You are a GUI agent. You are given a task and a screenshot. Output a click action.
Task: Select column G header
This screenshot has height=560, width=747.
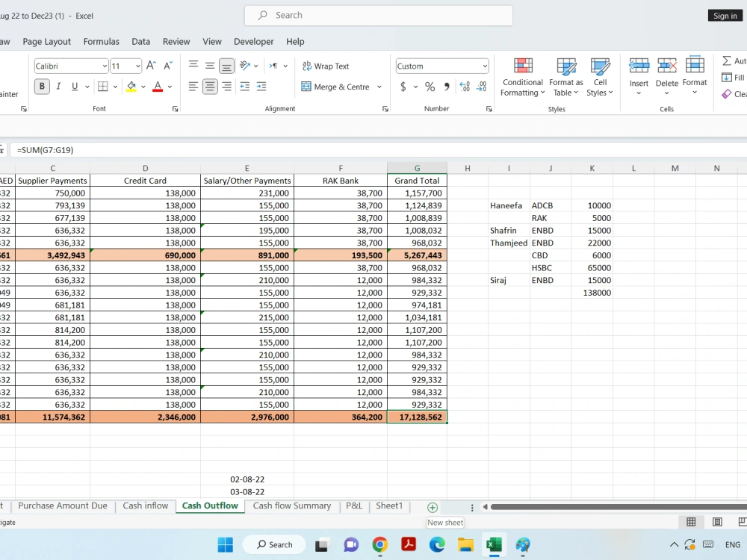(x=417, y=168)
